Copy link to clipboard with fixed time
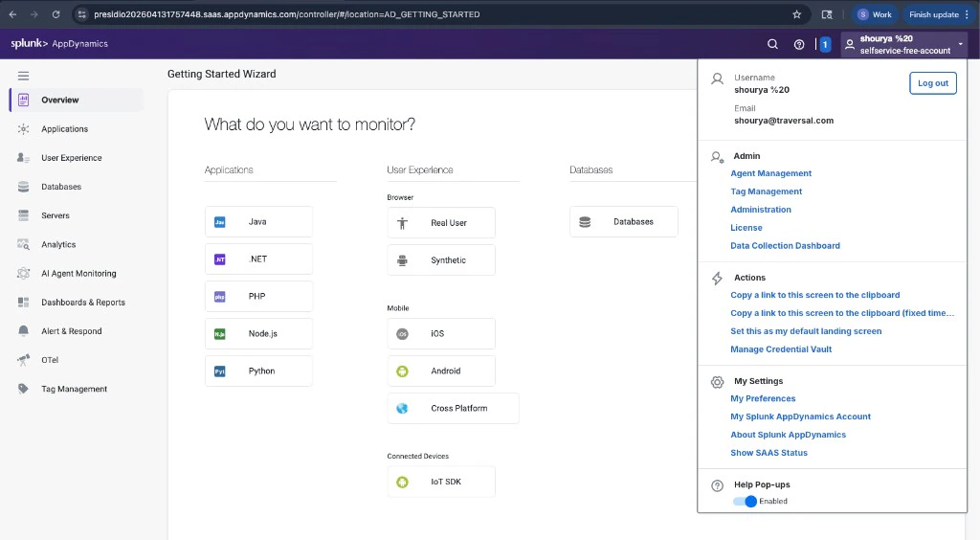 tap(842, 313)
